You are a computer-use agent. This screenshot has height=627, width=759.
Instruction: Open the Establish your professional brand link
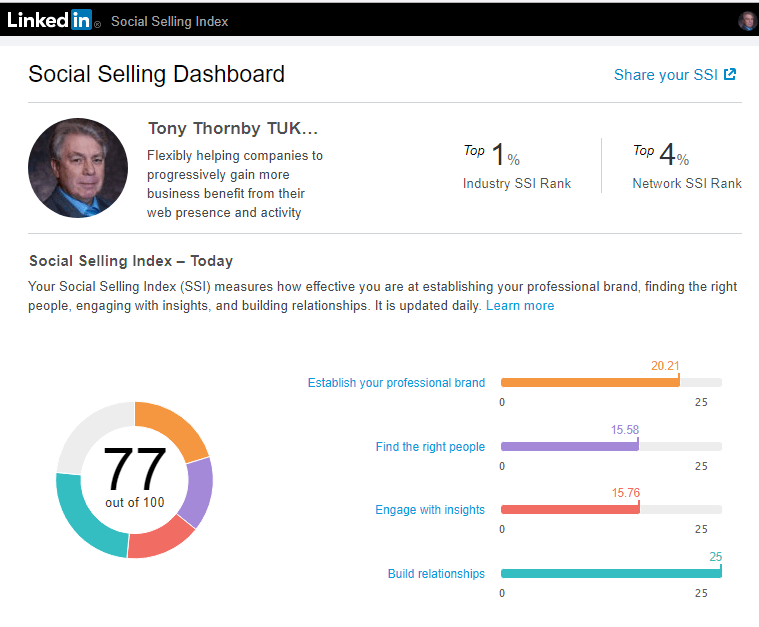[396, 383]
